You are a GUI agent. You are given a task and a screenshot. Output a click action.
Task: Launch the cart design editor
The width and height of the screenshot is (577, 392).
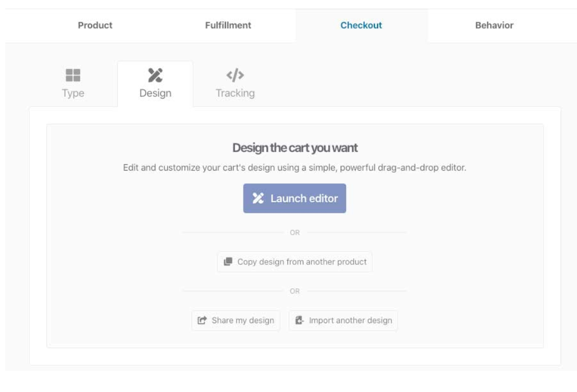click(x=295, y=198)
